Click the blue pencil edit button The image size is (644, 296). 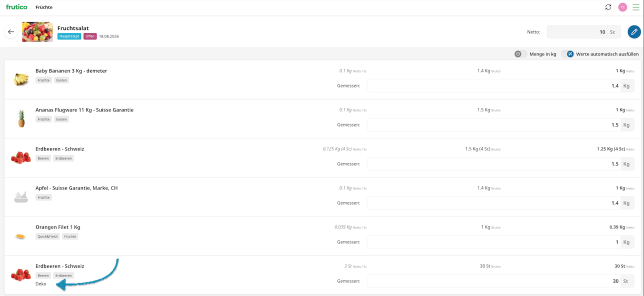coord(634,32)
